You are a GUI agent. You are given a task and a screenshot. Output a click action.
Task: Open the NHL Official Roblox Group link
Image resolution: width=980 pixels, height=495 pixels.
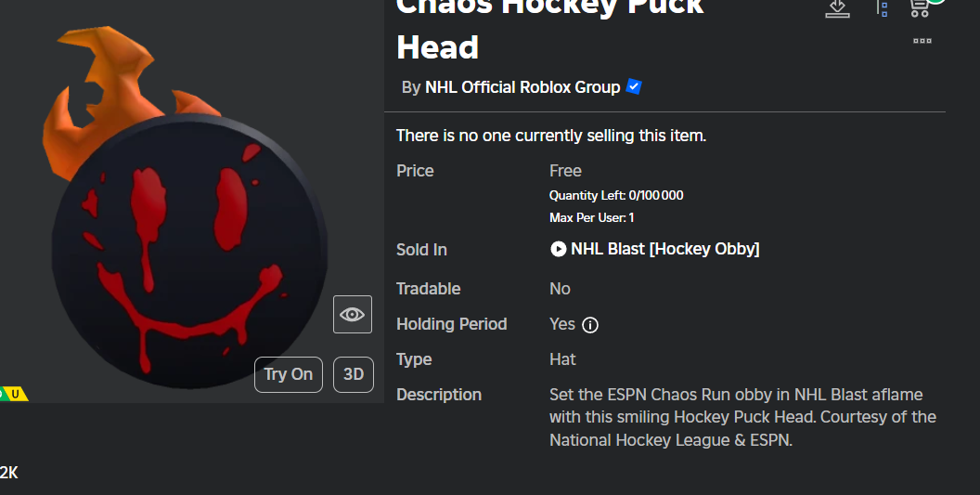[x=522, y=87]
